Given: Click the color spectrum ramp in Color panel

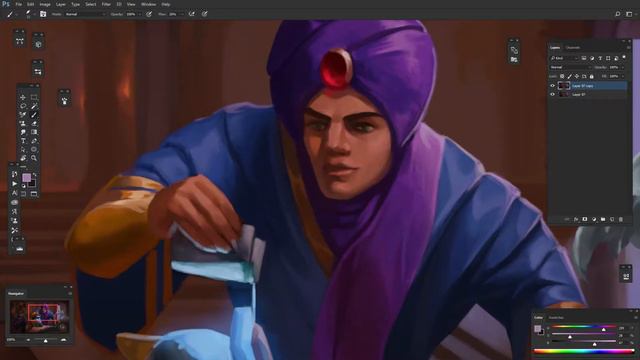Looking at the screenshot, I should tap(584, 351).
